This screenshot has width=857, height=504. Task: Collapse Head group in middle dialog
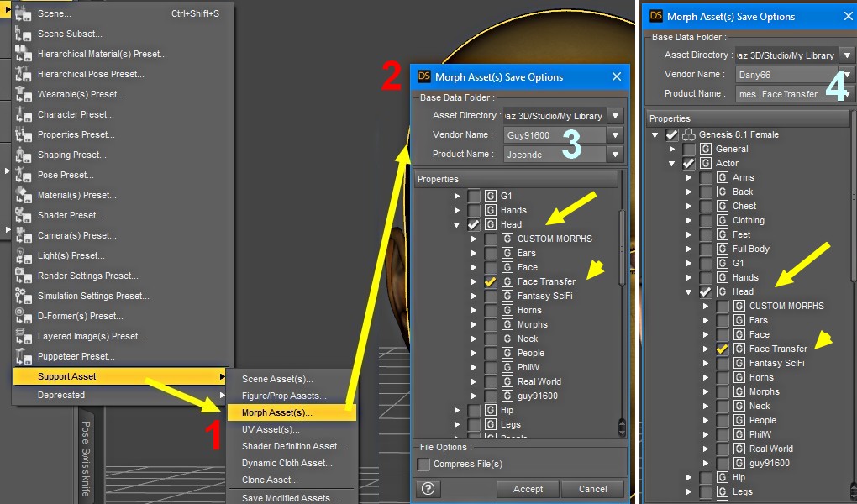tap(457, 224)
